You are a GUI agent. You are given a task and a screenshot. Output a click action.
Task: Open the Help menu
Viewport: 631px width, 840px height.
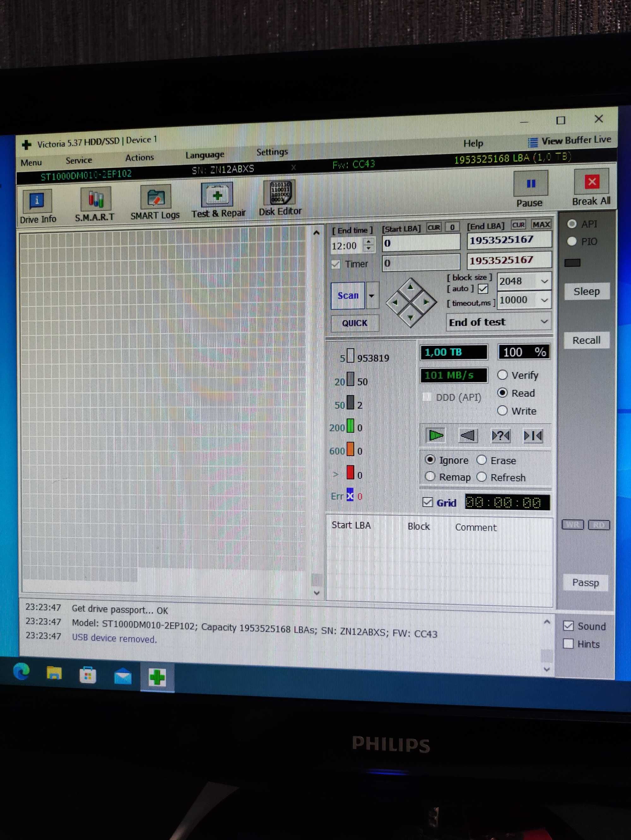pyautogui.click(x=473, y=143)
